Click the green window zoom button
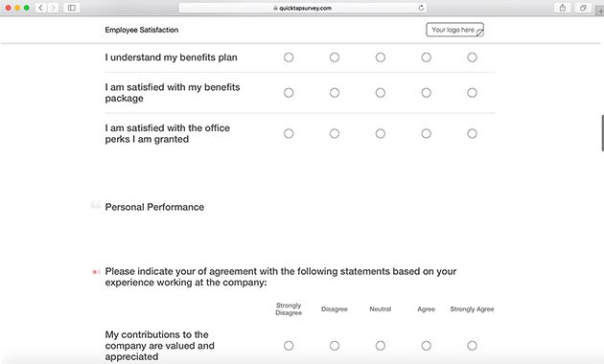 (x=27, y=8)
